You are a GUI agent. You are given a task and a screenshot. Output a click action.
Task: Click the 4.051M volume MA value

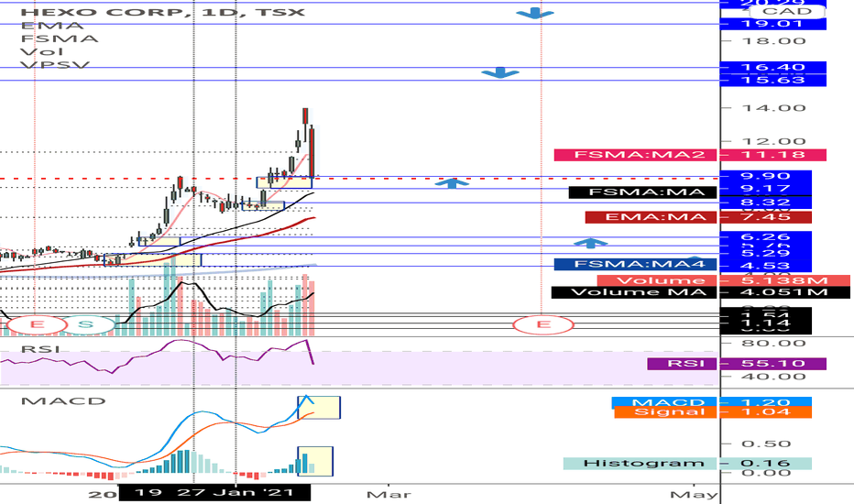[x=784, y=292]
